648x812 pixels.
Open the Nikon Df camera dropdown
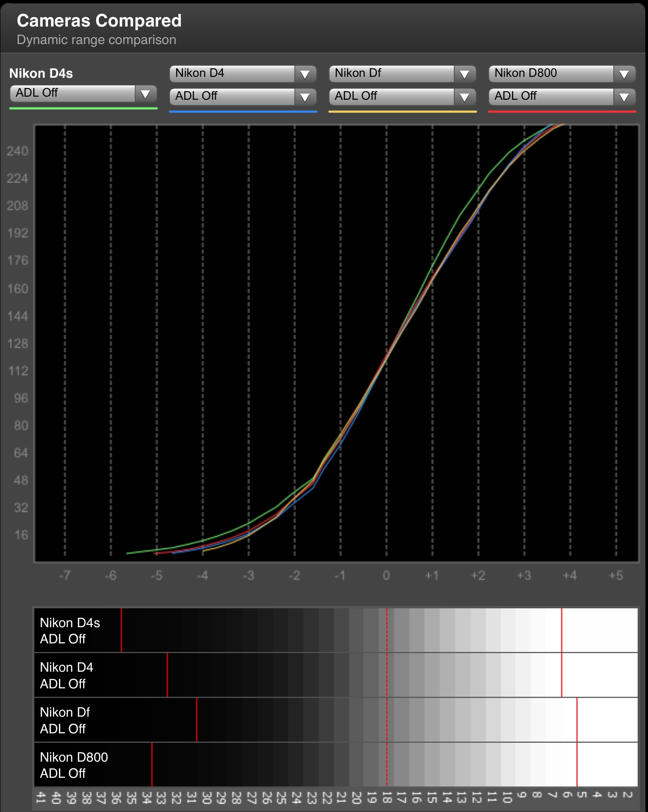(x=392, y=74)
